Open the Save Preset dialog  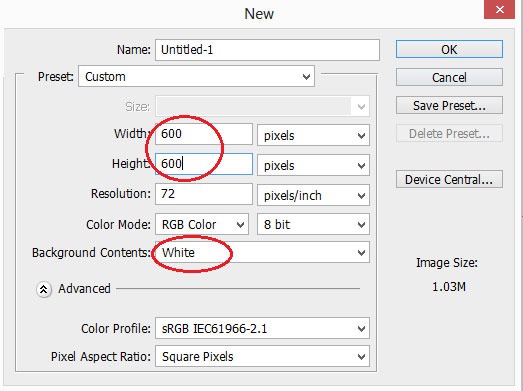449,105
